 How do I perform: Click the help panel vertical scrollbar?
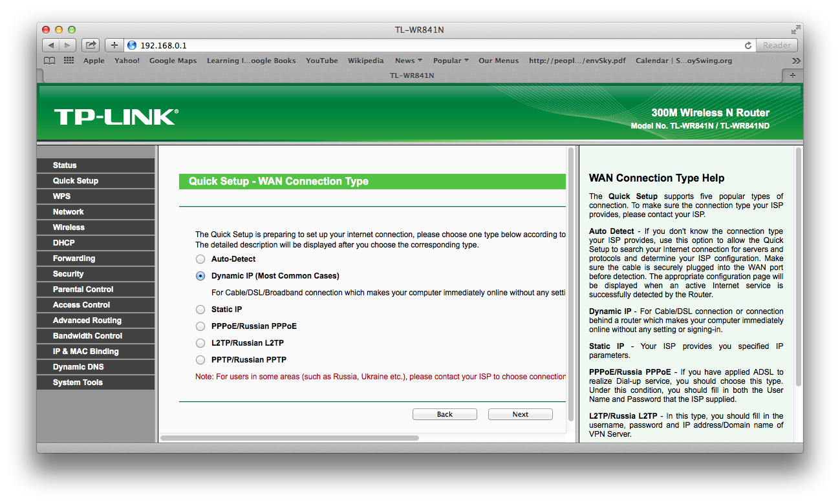coord(798,267)
